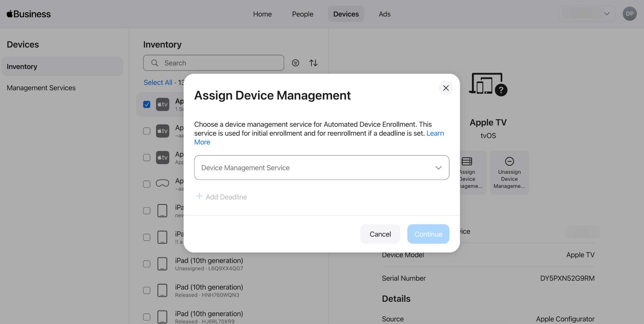Open the inventory filter icon

coord(295,63)
